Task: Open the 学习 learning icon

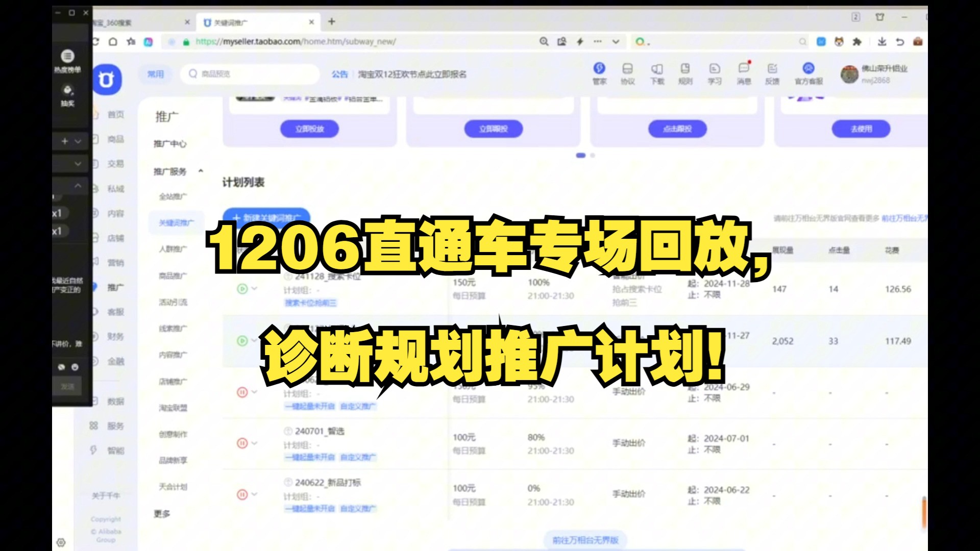Action: click(715, 68)
